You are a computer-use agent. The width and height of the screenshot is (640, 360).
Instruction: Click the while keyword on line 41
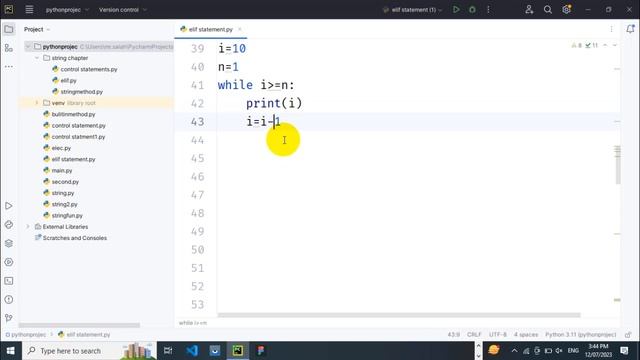pyautogui.click(x=235, y=85)
